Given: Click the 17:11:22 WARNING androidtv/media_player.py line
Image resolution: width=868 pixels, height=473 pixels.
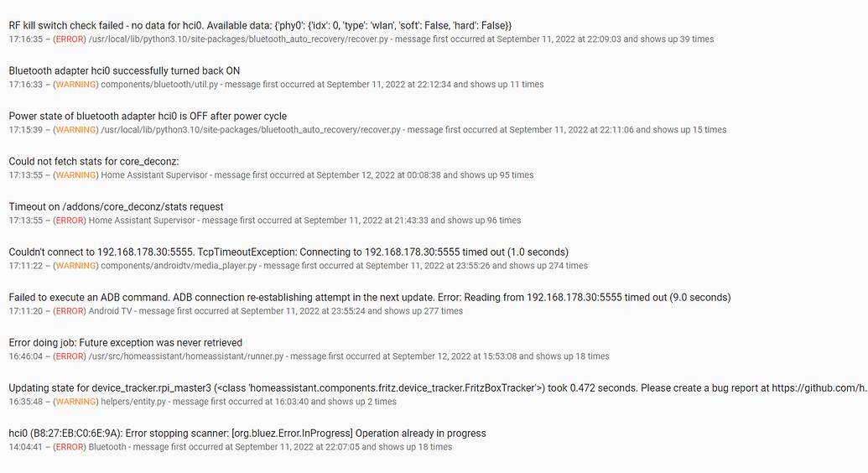Looking at the screenshot, I should (x=298, y=266).
